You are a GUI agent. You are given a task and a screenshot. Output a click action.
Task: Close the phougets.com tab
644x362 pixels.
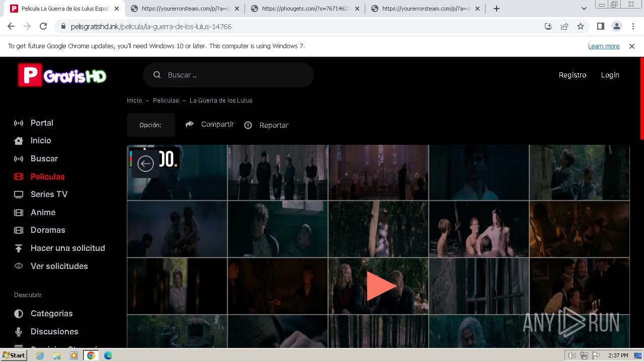click(357, 9)
